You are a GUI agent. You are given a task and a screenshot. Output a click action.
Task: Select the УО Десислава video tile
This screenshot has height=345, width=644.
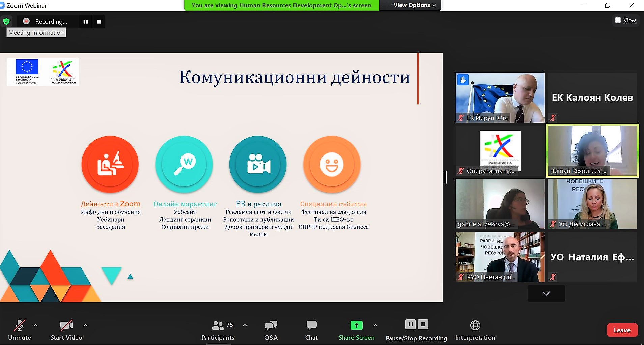pos(592,204)
